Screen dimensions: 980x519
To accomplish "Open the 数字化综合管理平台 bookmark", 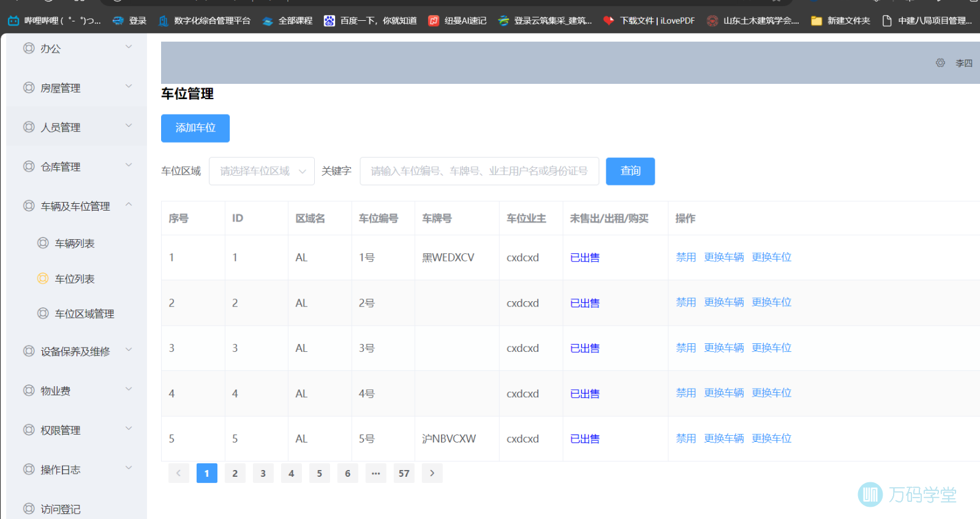I will pos(204,21).
